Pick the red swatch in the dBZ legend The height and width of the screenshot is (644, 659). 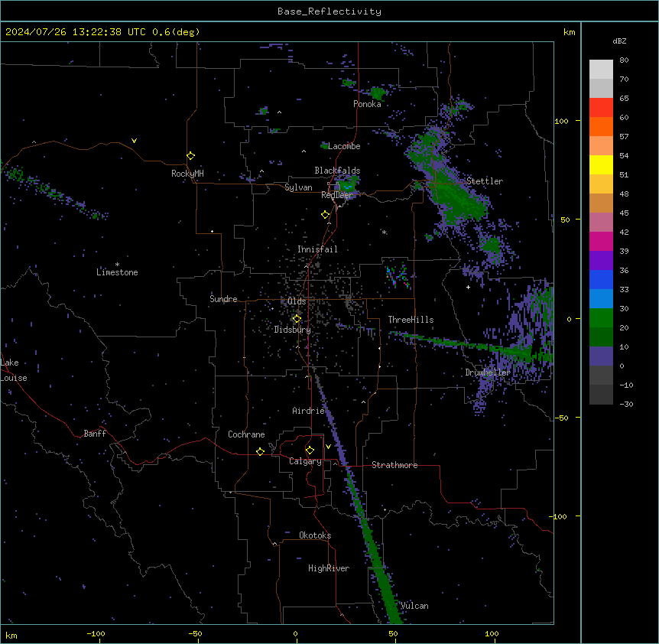(x=601, y=108)
